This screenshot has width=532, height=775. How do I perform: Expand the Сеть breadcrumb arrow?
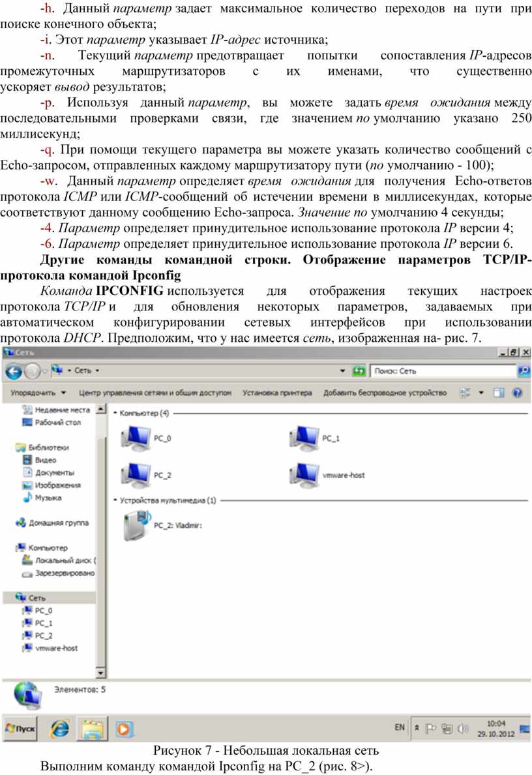97,371
